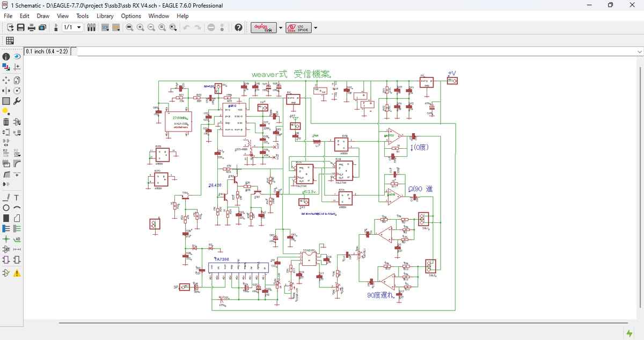Select the Delete trash can tool

point(6,122)
